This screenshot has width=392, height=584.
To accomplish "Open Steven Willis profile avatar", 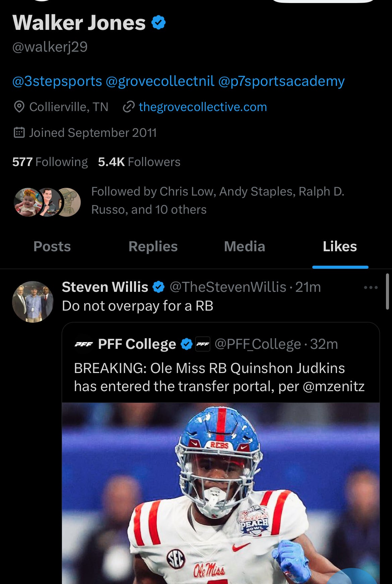I will 33,302.
